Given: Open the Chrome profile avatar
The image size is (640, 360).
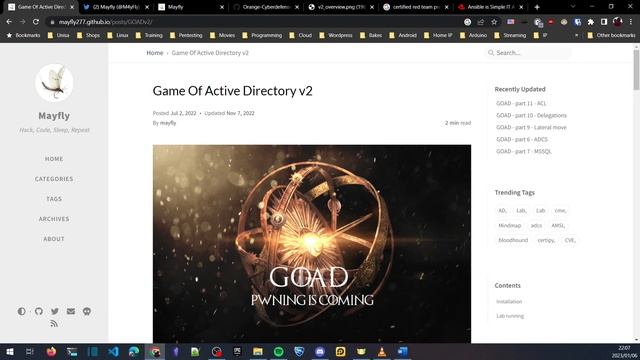Looking at the screenshot, I should [x=618, y=22].
